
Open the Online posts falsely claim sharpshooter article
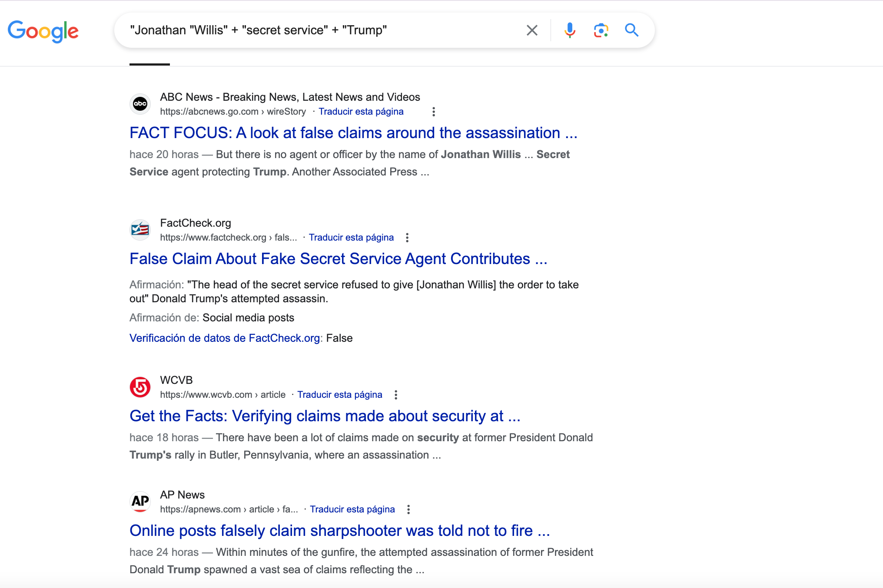coord(339,531)
